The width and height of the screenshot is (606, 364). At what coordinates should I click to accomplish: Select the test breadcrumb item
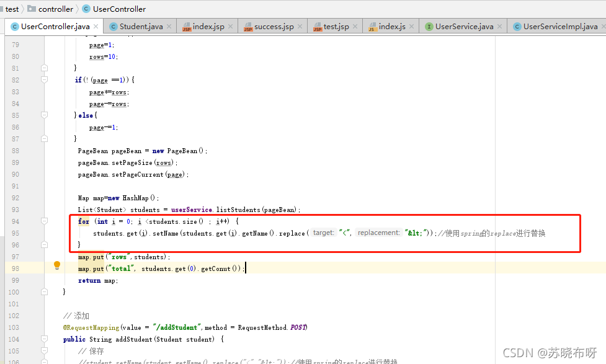click(x=12, y=9)
